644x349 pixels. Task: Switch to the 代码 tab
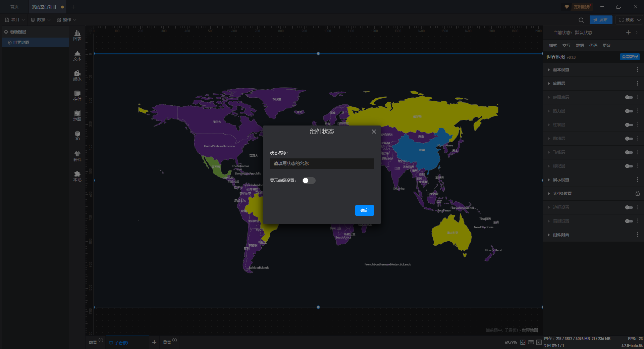[593, 45]
